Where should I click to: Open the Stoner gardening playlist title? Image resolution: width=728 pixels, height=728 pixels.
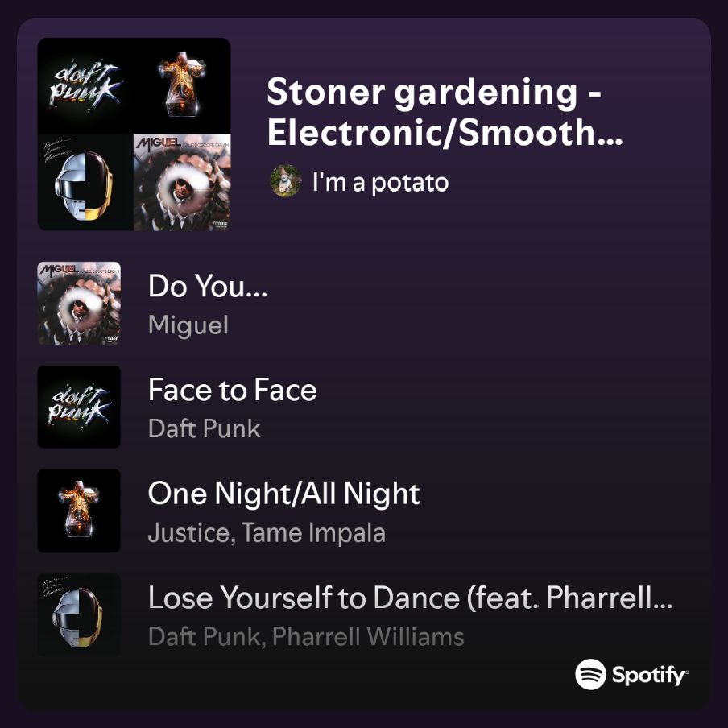click(445, 111)
